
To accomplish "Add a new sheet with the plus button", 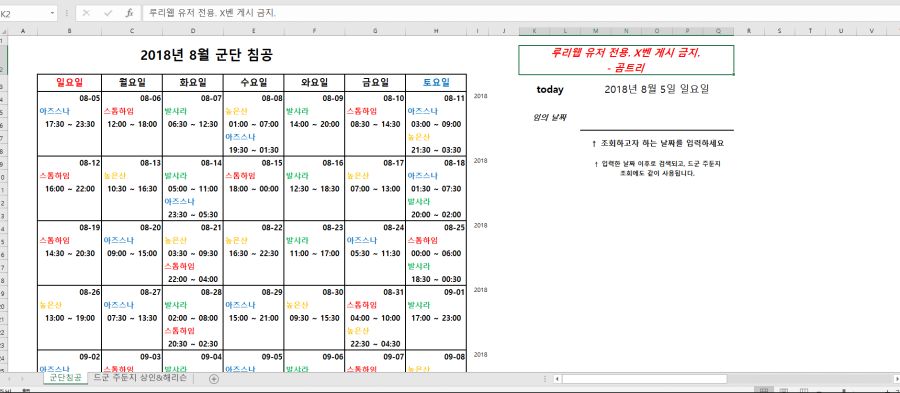I will coord(214,379).
